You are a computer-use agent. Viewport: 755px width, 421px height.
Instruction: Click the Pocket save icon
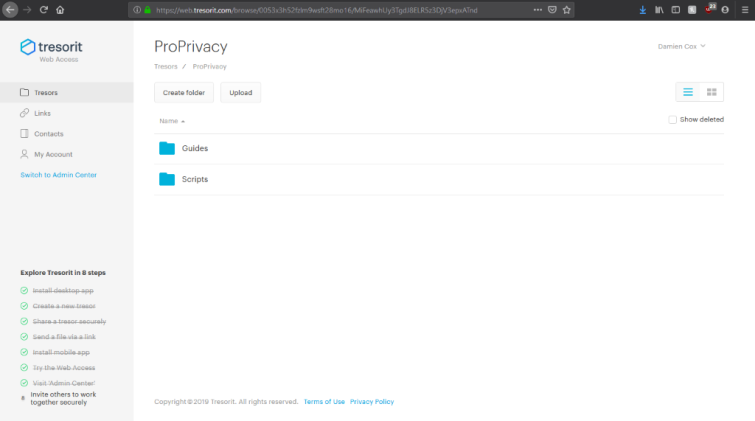(552, 10)
